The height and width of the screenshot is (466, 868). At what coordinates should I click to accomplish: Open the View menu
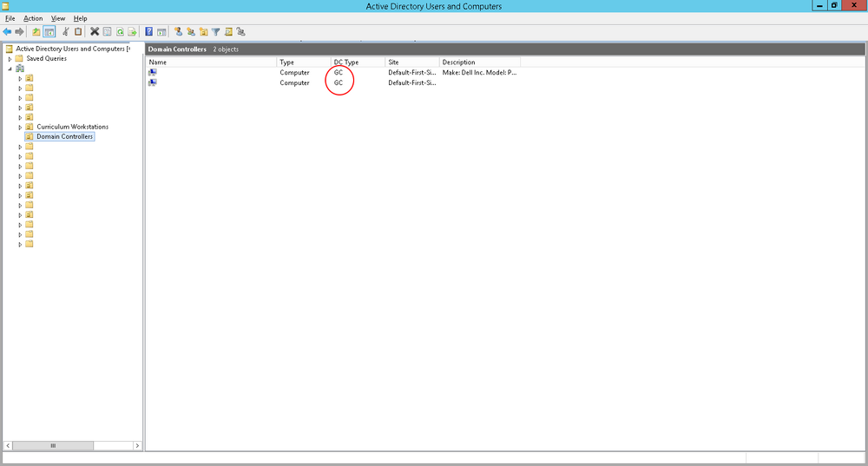[x=58, y=18]
